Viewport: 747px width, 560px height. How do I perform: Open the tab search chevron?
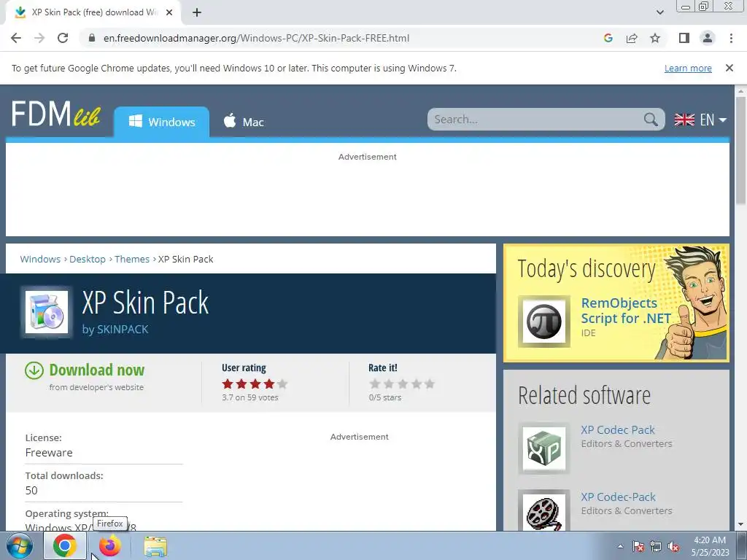[659, 12]
